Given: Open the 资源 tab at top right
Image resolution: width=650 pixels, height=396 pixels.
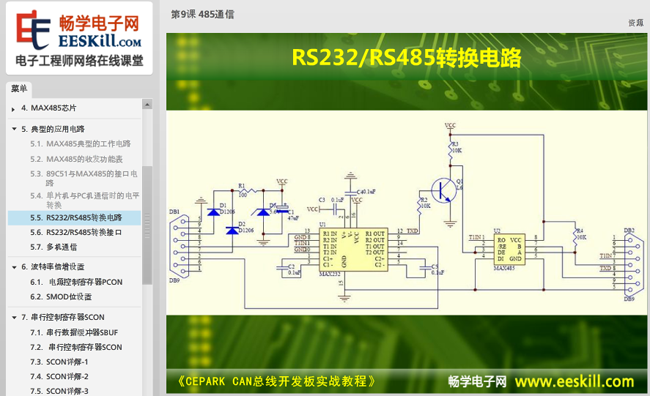Looking at the screenshot, I should click(x=636, y=23).
